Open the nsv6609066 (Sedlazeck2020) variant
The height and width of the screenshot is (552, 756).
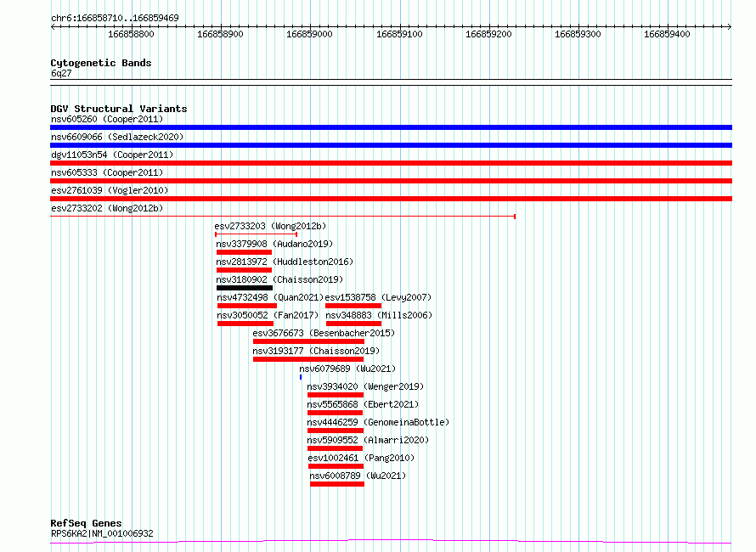coord(117,137)
